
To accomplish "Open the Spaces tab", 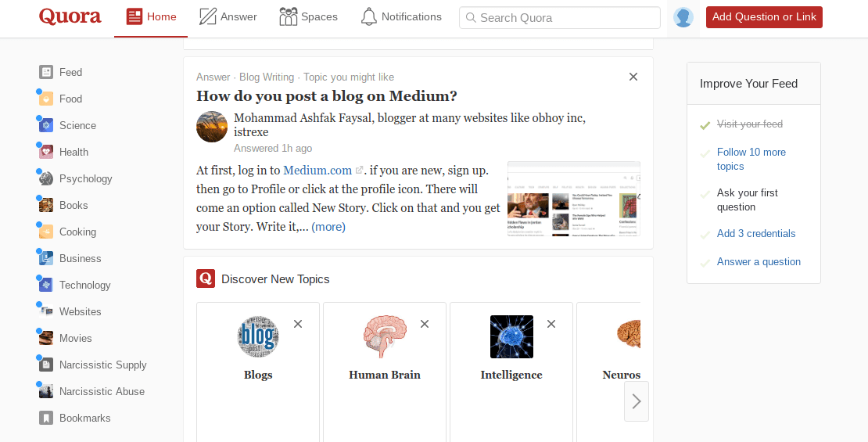I will click(308, 16).
